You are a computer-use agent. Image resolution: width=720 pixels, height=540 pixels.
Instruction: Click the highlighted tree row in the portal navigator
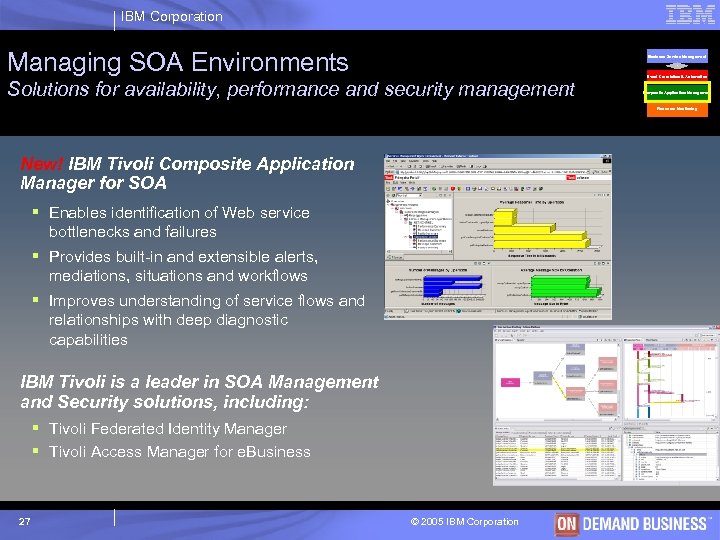pyautogui.click(x=427, y=237)
